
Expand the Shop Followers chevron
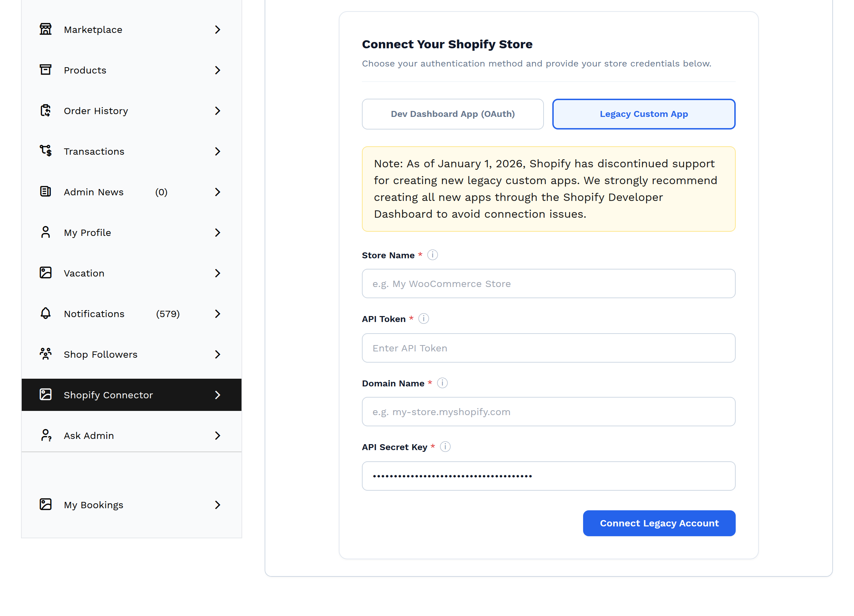(x=218, y=355)
